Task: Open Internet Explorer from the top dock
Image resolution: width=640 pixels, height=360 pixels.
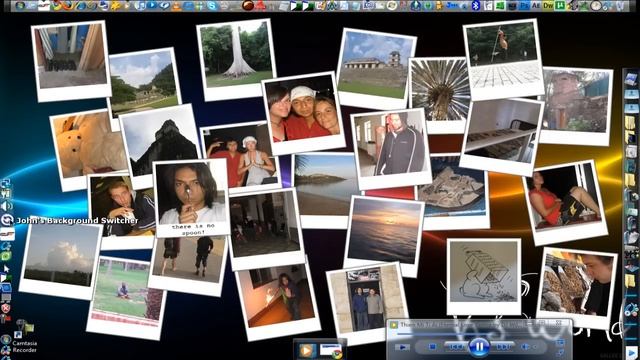Action: pos(81,6)
